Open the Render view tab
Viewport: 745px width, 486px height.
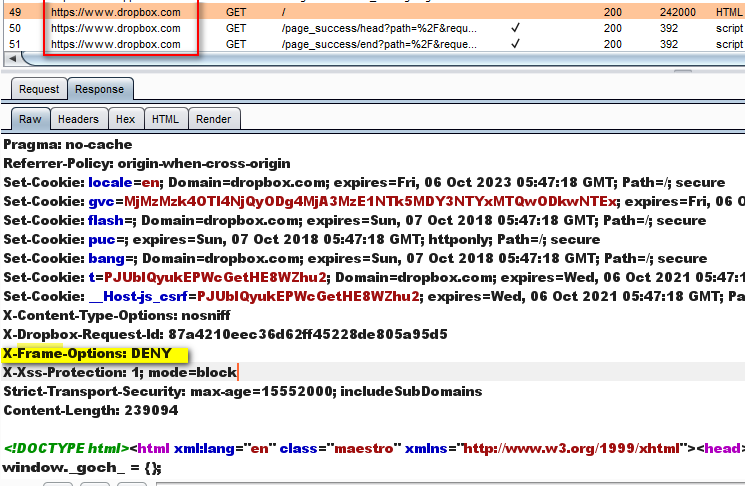(x=213, y=119)
